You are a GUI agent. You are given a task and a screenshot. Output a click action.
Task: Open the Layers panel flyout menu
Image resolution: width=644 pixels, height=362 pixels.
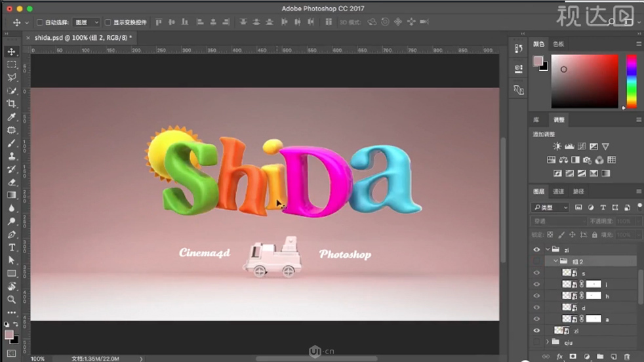tap(639, 191)
